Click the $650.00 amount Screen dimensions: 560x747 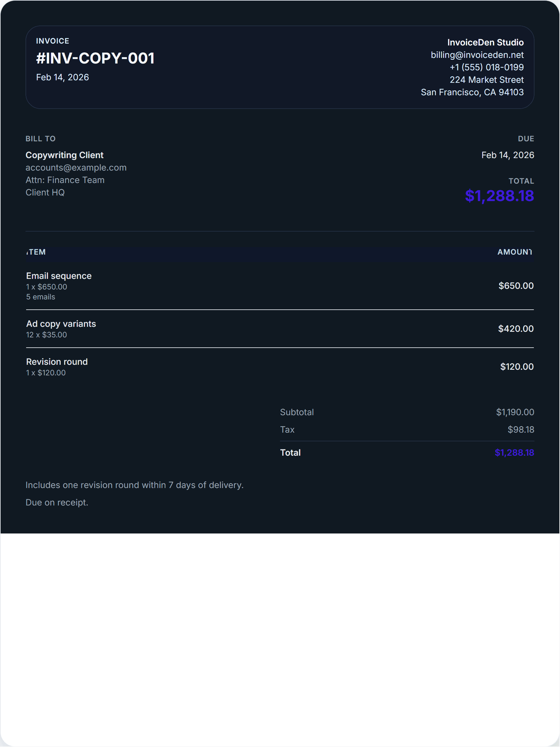[x=516, y=286]
